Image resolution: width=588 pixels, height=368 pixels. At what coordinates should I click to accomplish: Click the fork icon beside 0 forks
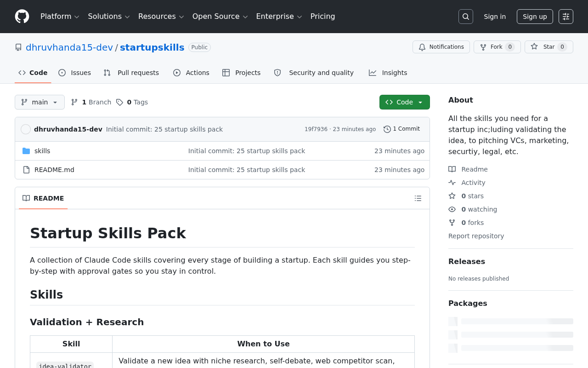(452, 223)
